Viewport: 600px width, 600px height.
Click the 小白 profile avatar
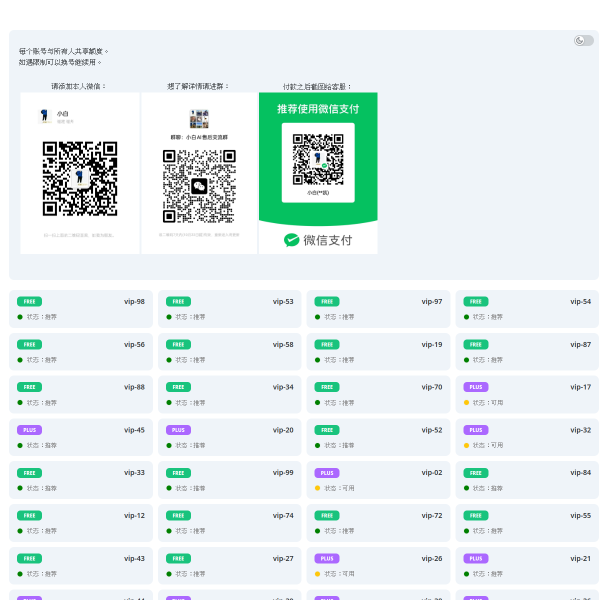[46, 116]
